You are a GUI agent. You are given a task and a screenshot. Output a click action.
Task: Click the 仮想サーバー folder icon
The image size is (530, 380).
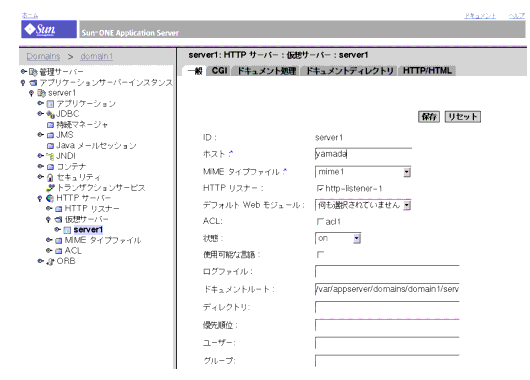pyautogui.click(x=58, y=219)
